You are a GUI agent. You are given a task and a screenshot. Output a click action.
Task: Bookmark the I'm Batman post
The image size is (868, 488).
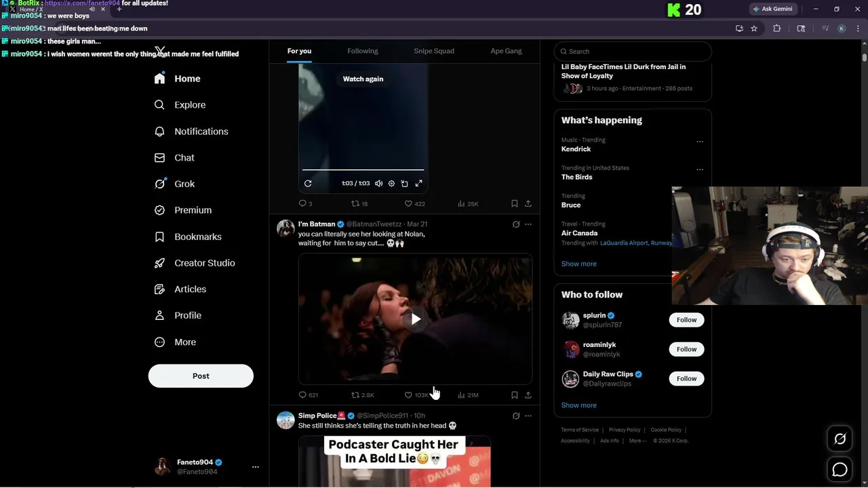(515, 395)
